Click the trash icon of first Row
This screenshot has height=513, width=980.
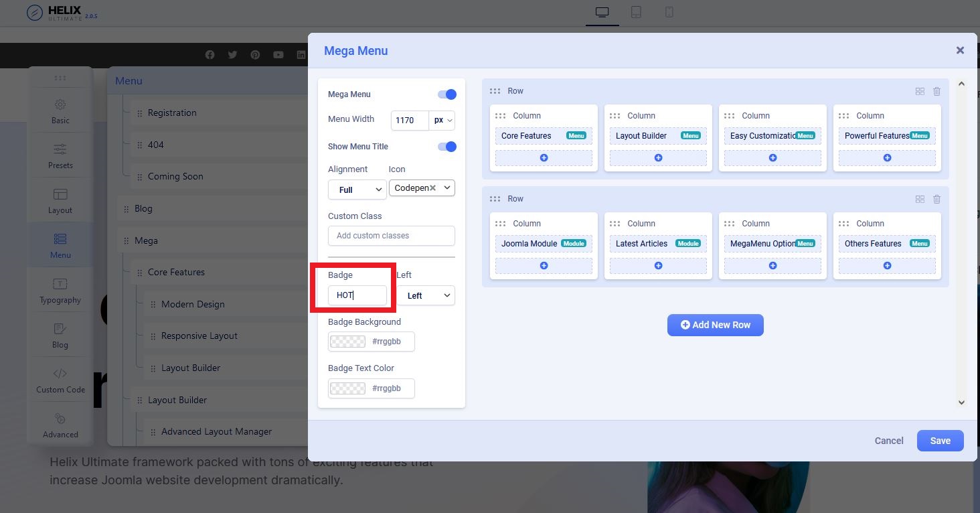(936, 92)
